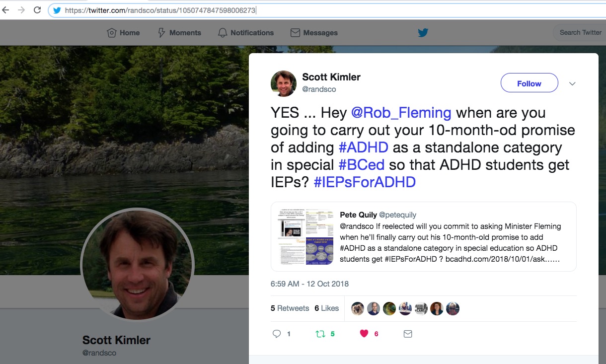
Task: Open the Notifications tab
Action: click(x=246, y=33)
